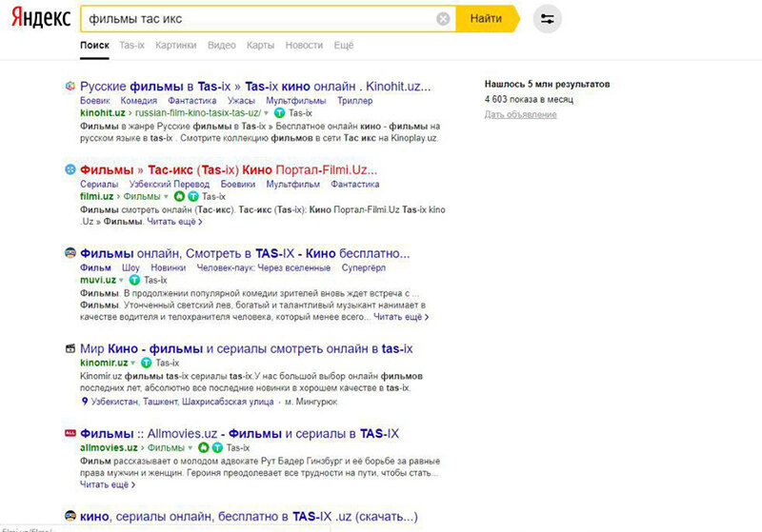Expand Читать ещё in allmovies.uz snippet

[x=108, y=484]
